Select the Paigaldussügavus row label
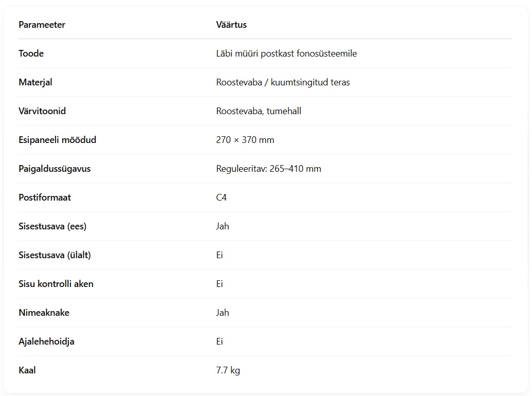The image size is (532, 396). pyautogui.click(x=55, y=169)
